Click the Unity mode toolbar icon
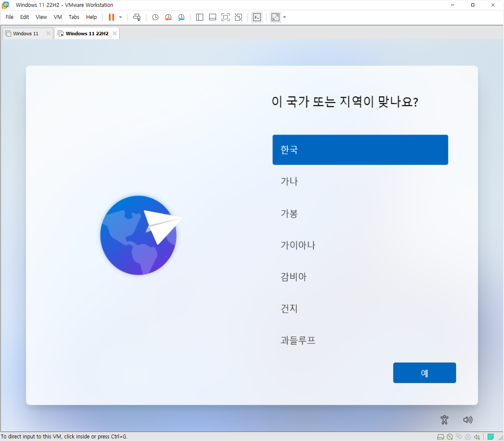Screen dimensions: 504x441 [238, 17]
